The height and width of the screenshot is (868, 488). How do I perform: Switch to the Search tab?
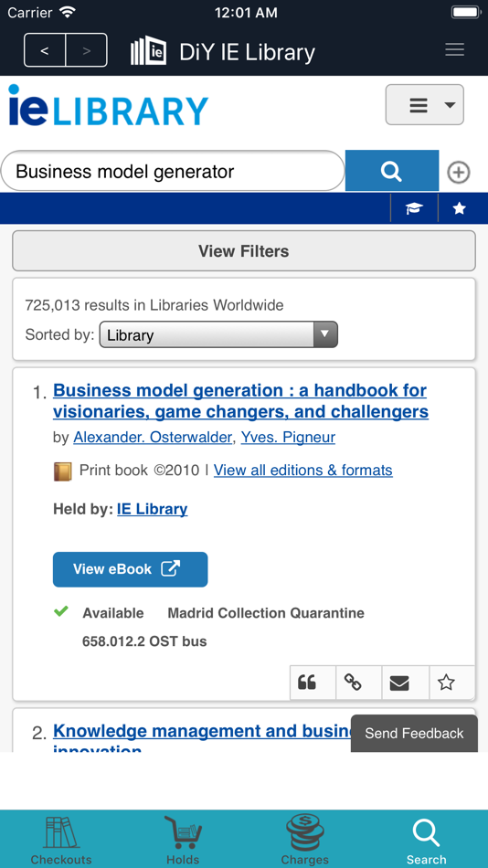click(x=427, y=841)
